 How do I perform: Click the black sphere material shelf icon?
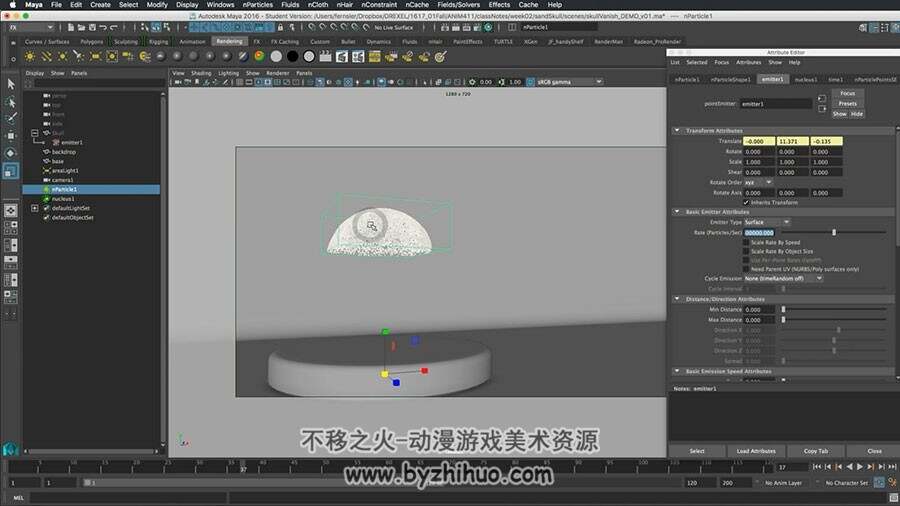pos(293,56)
